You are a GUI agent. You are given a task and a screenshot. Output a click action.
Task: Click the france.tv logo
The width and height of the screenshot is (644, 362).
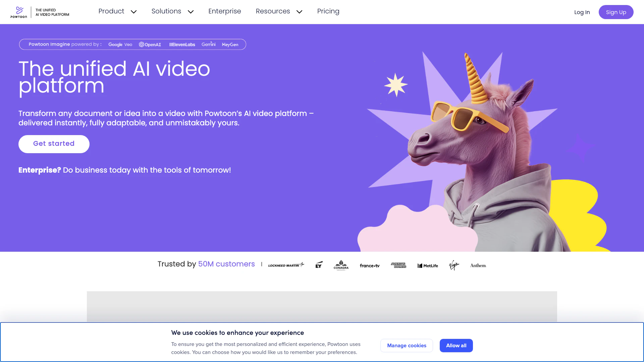point(369,265)
